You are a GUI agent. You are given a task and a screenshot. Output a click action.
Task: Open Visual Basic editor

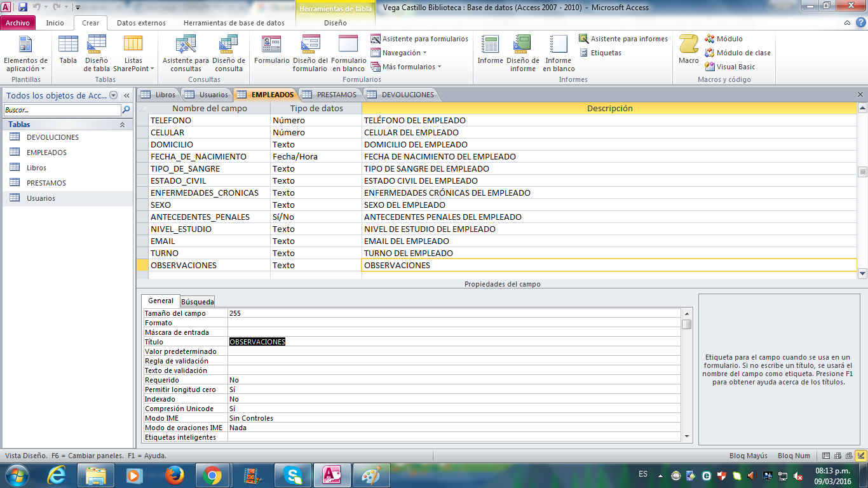click(x=730, y=67)
